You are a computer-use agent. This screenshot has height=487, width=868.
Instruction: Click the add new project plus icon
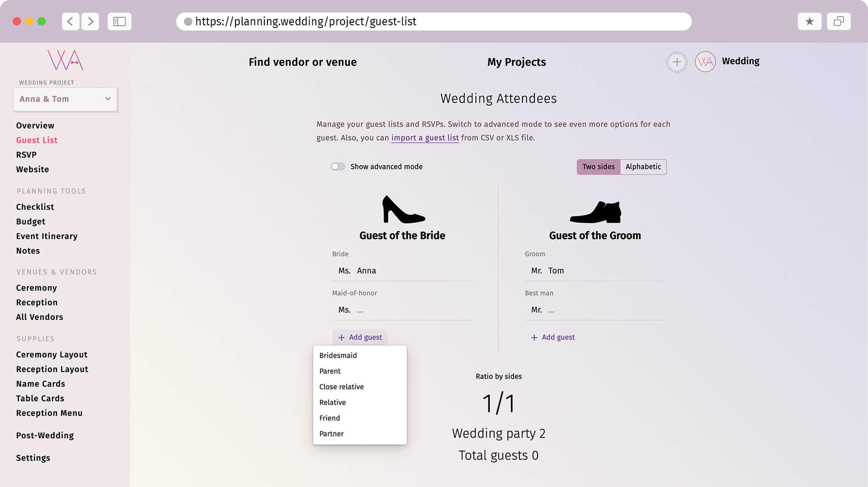[x=677, y=61]
